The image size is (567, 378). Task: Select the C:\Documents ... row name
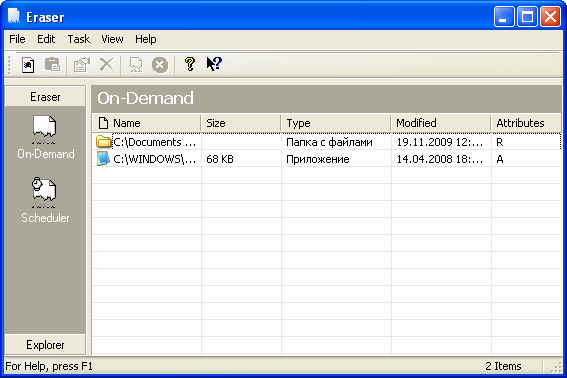click(x=155, y=142)
